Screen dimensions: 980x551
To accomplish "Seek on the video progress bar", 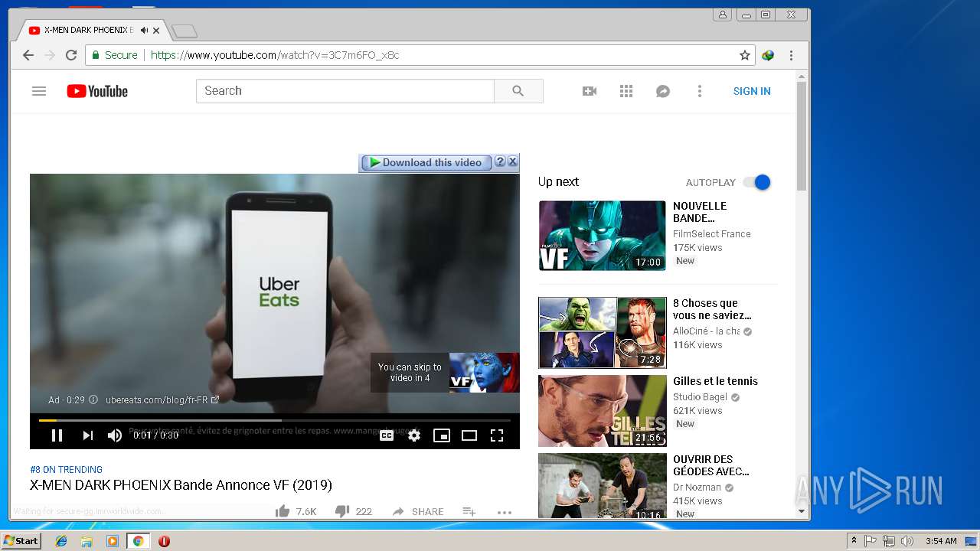I will [x=275, y=420].
